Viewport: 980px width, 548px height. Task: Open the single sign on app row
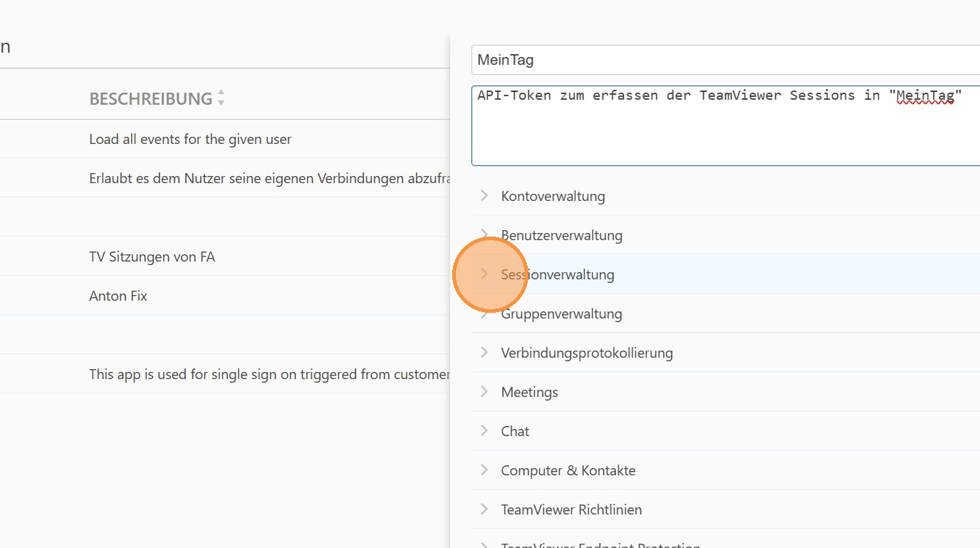(x=269, y=374)
